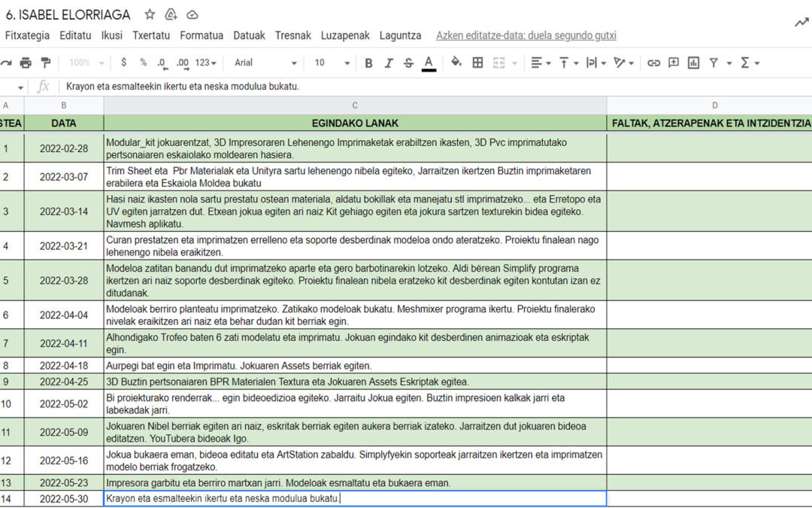Open the Txertatu menu
This screenshot has width=812, height=508.
(x=150, y=35)
